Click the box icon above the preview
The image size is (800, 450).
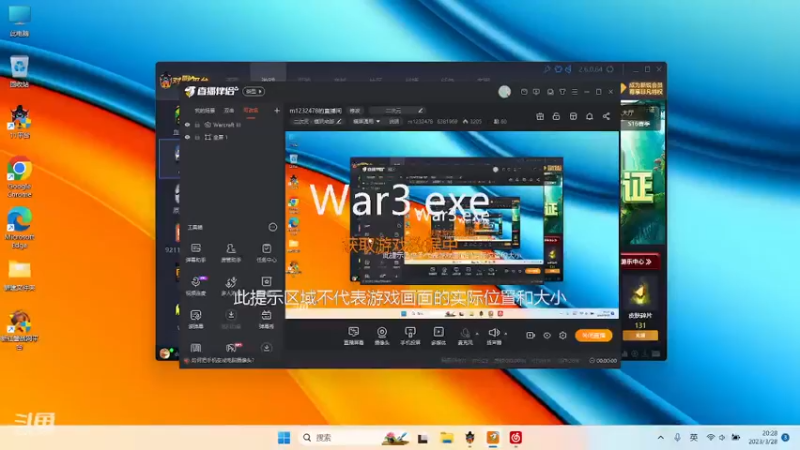click(573, 116)
